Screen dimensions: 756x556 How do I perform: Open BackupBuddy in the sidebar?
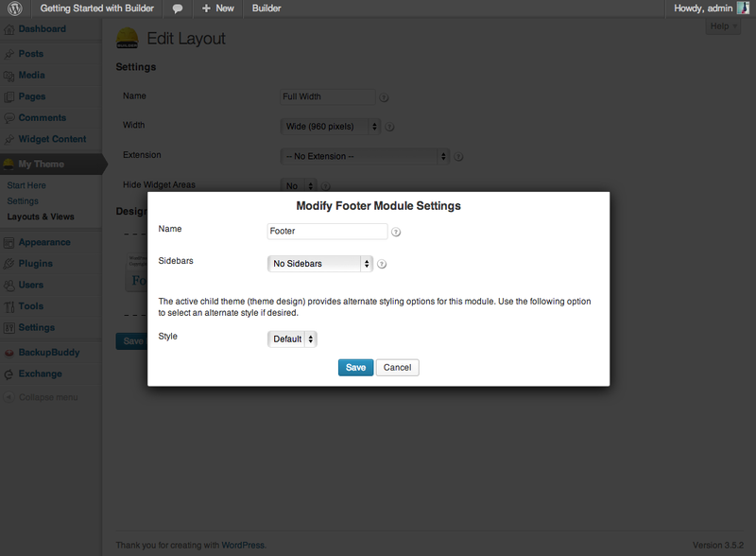49,353
